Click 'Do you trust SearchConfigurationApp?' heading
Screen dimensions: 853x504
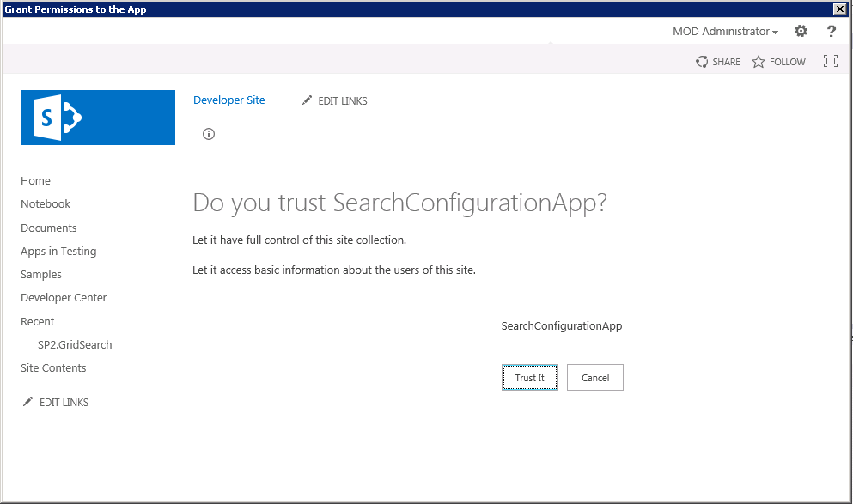click(399, 203)
